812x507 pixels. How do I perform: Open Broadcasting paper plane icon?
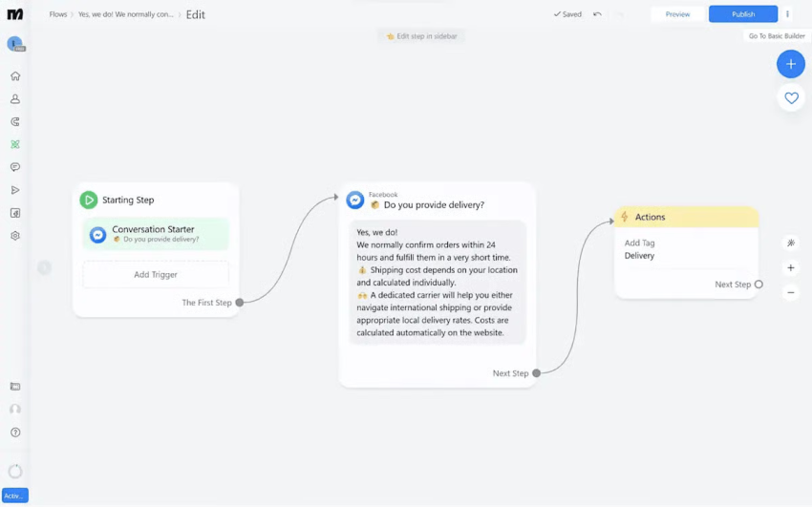coord(15,190)
